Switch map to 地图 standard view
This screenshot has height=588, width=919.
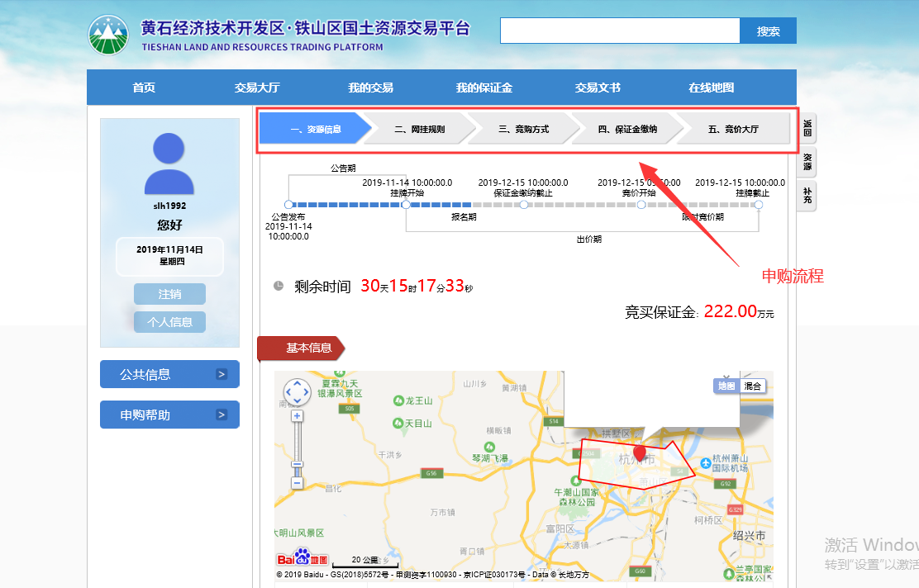(726, 386)
